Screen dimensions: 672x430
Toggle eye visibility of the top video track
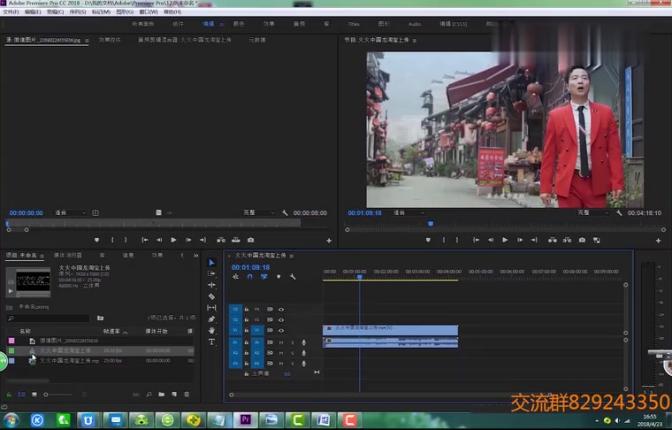(x=281, y=309)
